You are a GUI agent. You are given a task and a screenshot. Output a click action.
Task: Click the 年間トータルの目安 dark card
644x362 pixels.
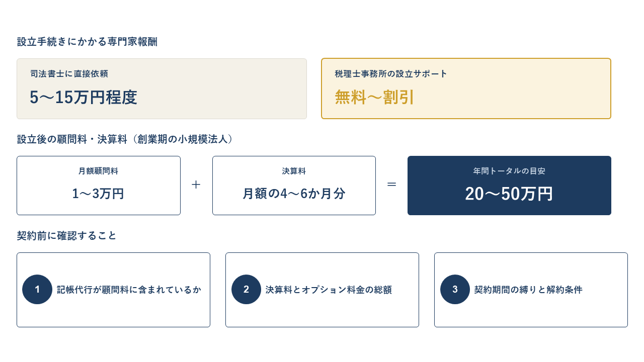(509, 186)
